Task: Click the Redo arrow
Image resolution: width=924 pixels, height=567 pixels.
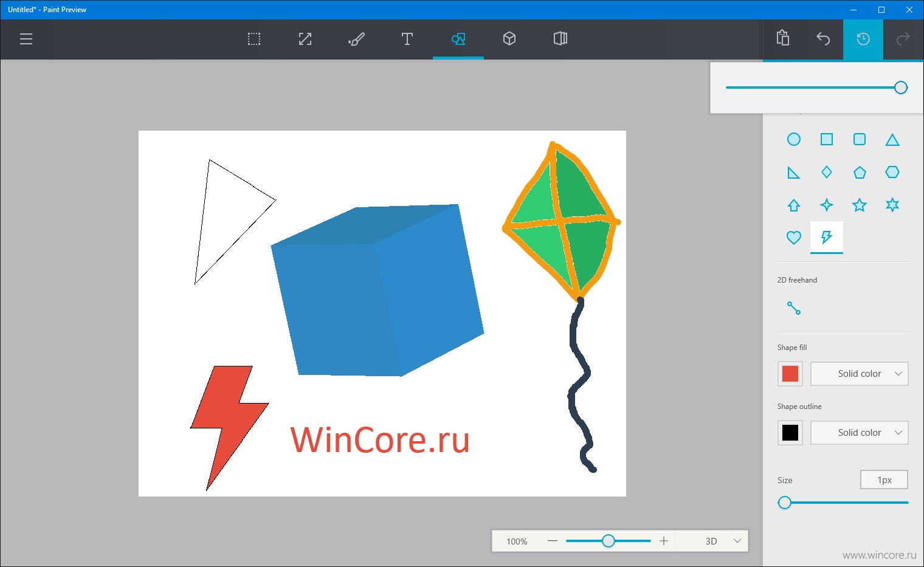Action: tap(903, 40)
